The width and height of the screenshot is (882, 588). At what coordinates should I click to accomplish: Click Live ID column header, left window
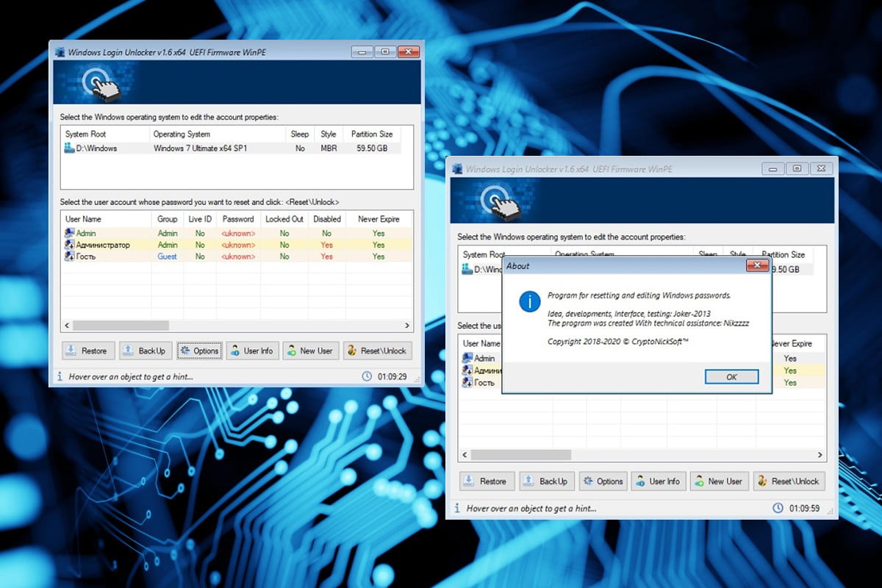(200, 219)
